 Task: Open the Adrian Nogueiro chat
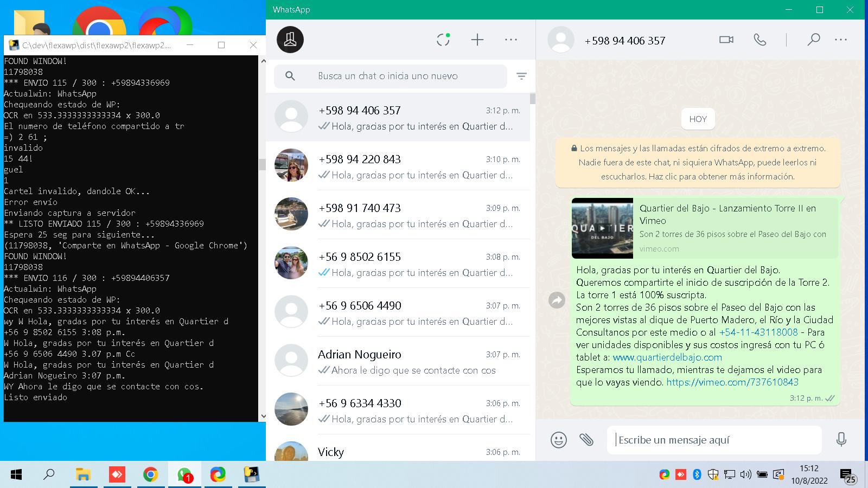click(x=398, y=361)
